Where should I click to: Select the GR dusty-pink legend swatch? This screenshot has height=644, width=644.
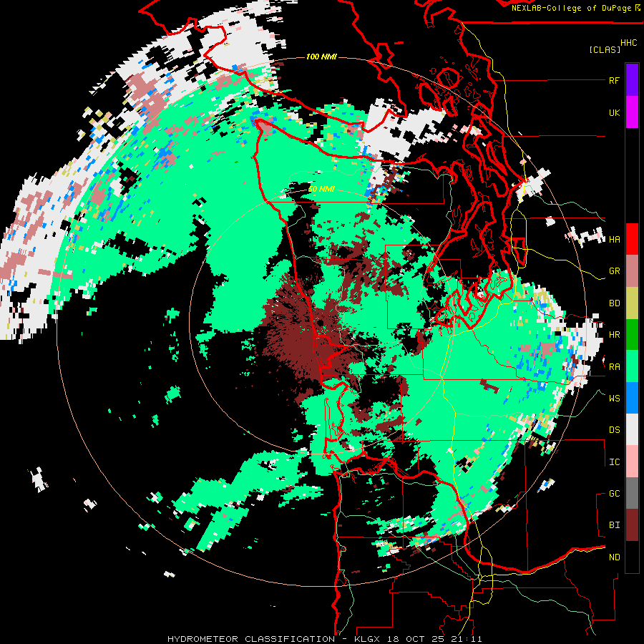pyautogui.click(x=632, y=271)
